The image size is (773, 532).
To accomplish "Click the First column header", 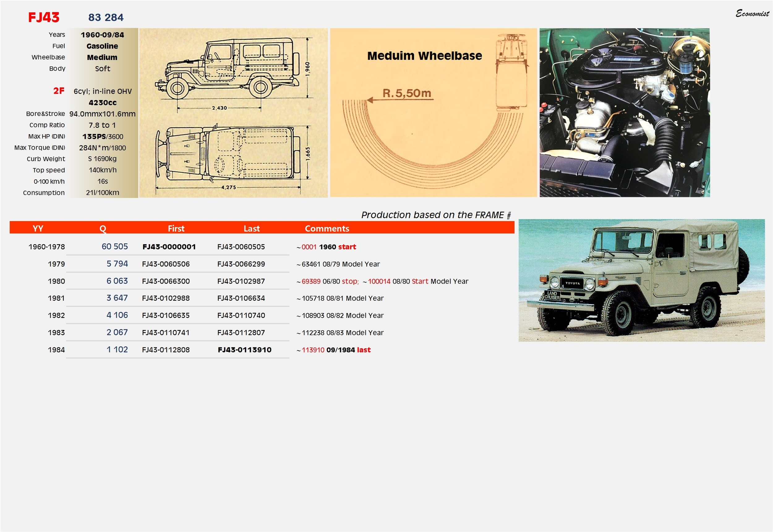I will point(176,229).
